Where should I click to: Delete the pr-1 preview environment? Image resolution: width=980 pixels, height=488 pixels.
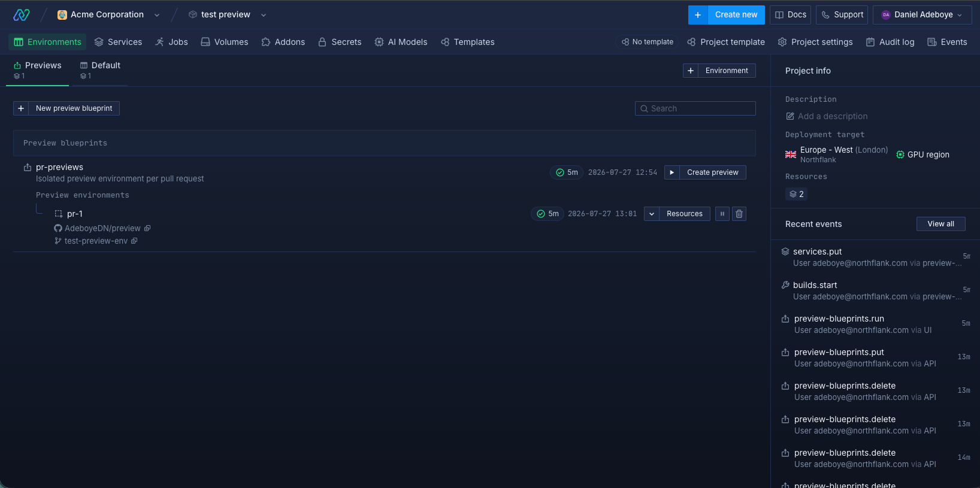(x=739, y=214)
